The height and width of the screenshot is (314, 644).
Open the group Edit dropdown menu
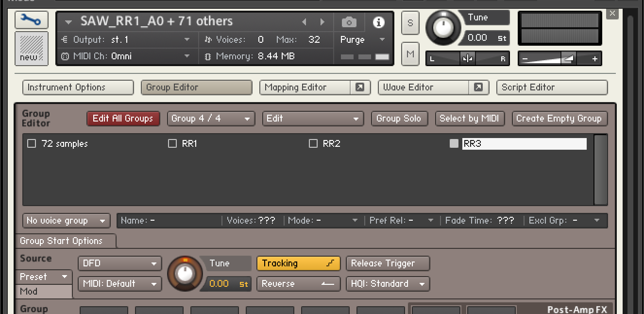pos(313,119)
